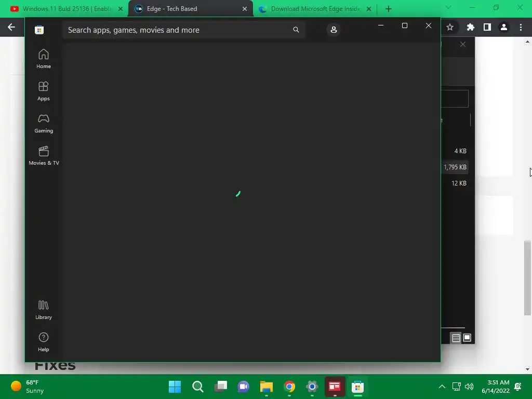Select the 1,795 KB file entry

click(x=455, y=167)
